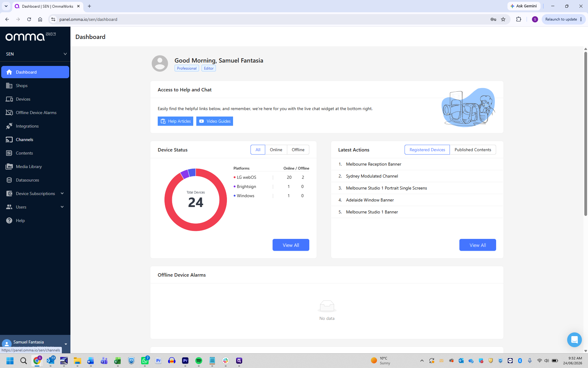588x368 pixels.
Task: Show All devices in Device Status
Action: pyautogui.click(x=258, y=150)
